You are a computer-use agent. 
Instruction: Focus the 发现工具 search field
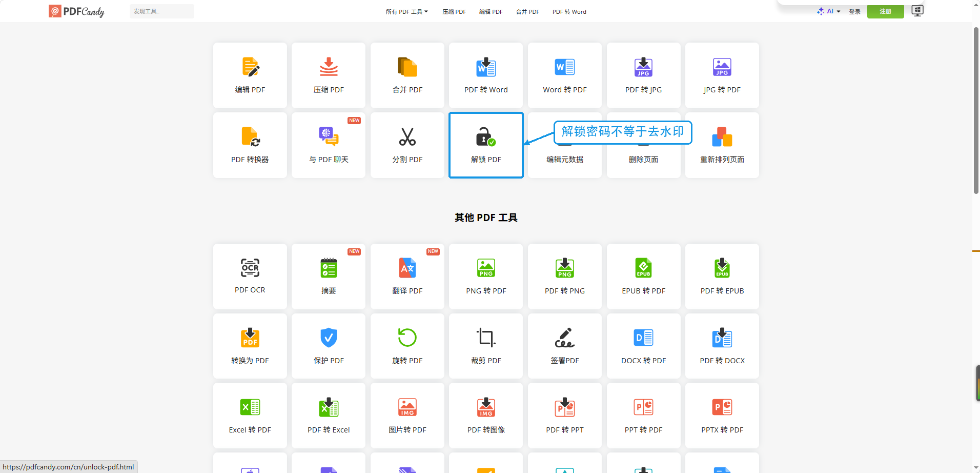coord(162,11)
